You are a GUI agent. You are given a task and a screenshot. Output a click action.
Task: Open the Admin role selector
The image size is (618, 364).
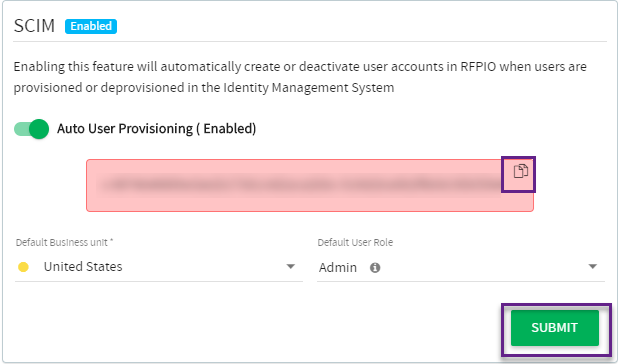461,267
